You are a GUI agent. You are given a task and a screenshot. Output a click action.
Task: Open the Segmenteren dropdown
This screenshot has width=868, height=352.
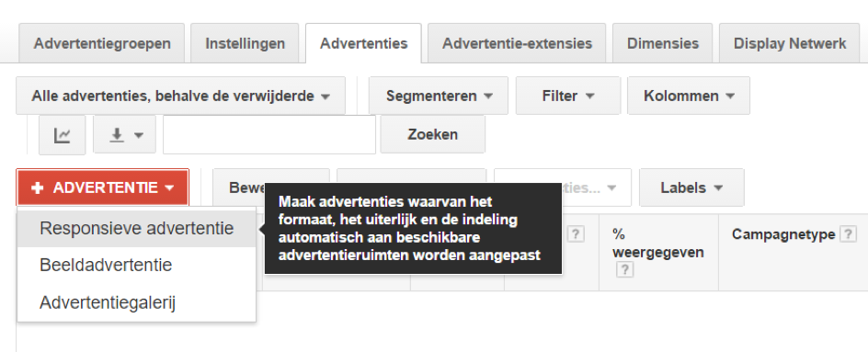pyautogui.click(x=439, y=97)
